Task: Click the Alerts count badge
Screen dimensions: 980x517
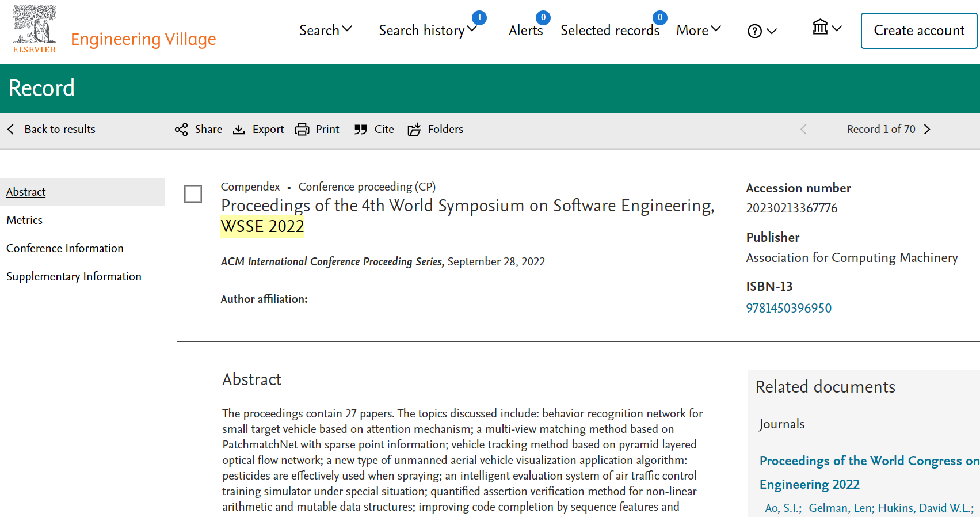Action: (543, 18)
